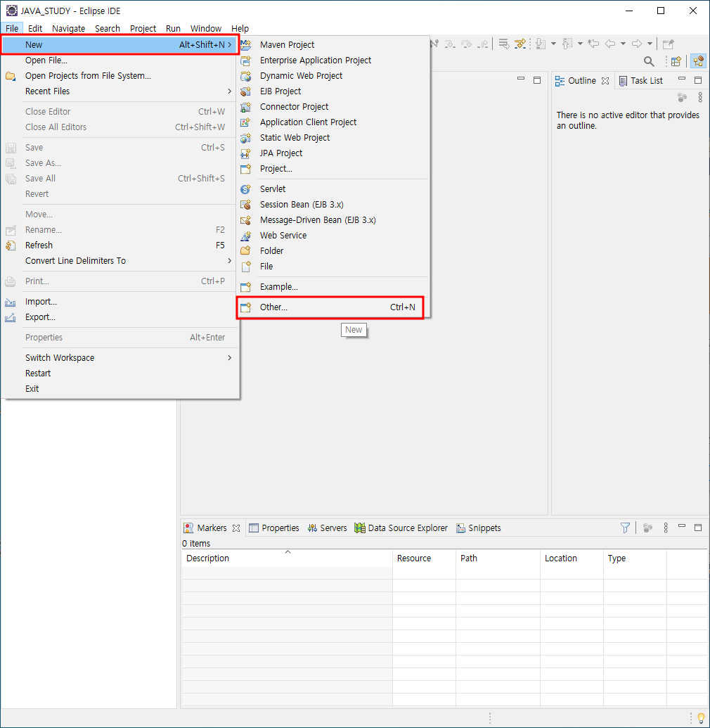710x728 pixels.
Task: Click the Open Perspective icon
Action: point(676,61)
